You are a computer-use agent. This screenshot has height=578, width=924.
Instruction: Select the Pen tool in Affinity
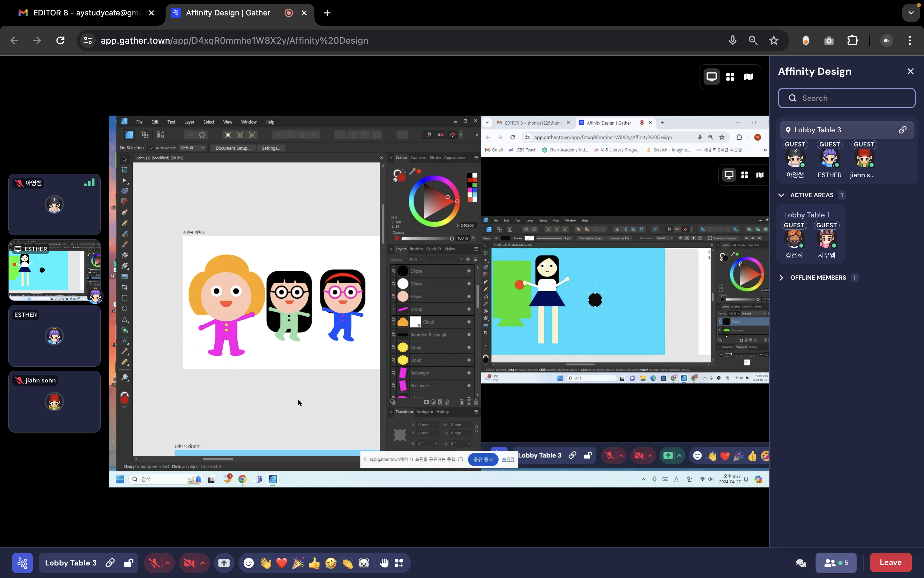pyautogui.click(x=124, y=212)
